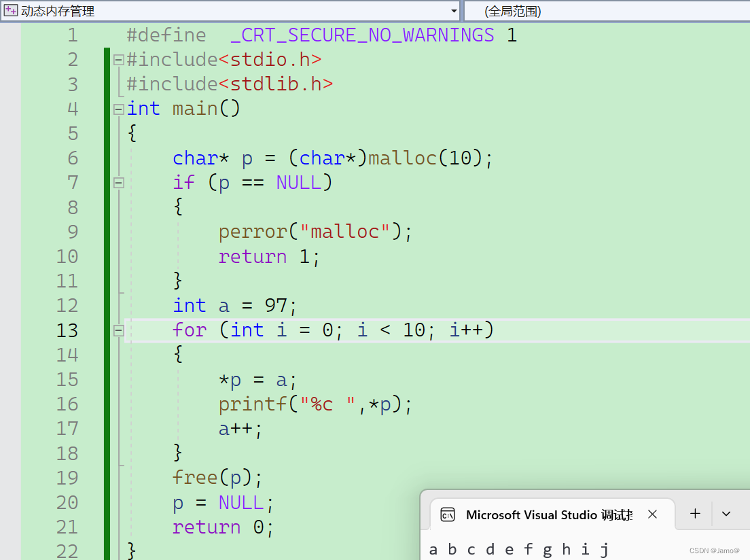Click line number 19 in the gutter
Image resolution: width=750 pixels, height=560 pixels.
(67, 478)
